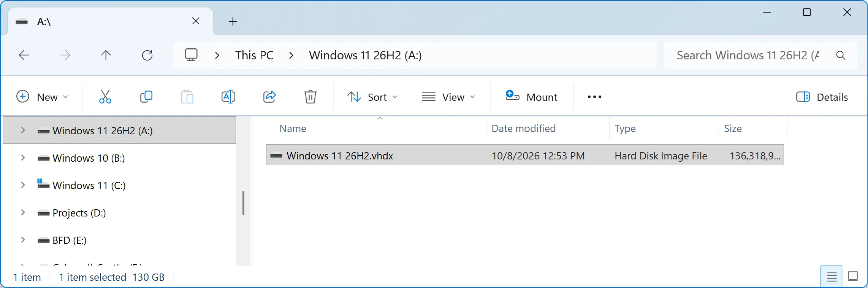Expand Windows 11 (C:) tree node
This screenshot has width=868, height=288.
(x=23, y=185)
